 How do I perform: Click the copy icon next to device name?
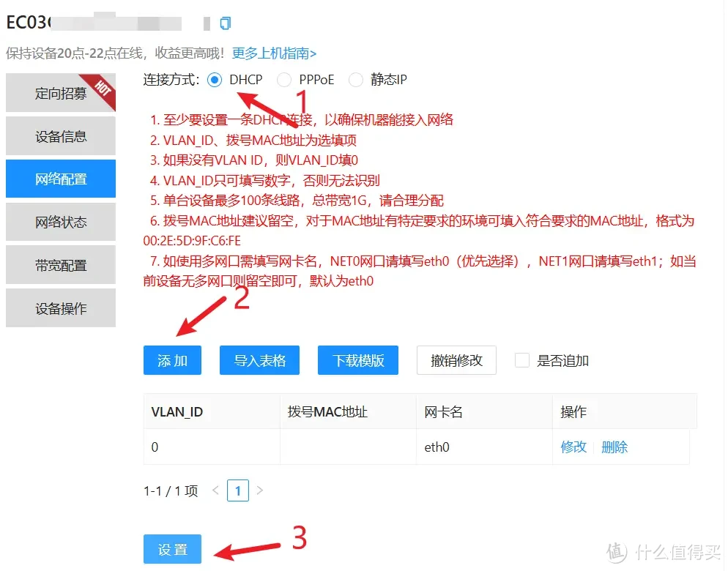[x=226, y=23]
